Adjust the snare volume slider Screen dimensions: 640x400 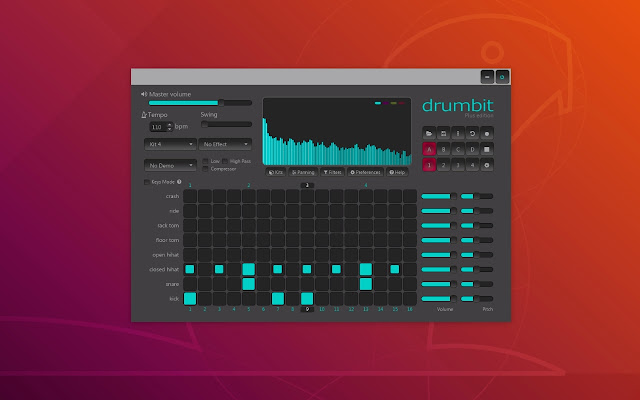tap(439, 284)
